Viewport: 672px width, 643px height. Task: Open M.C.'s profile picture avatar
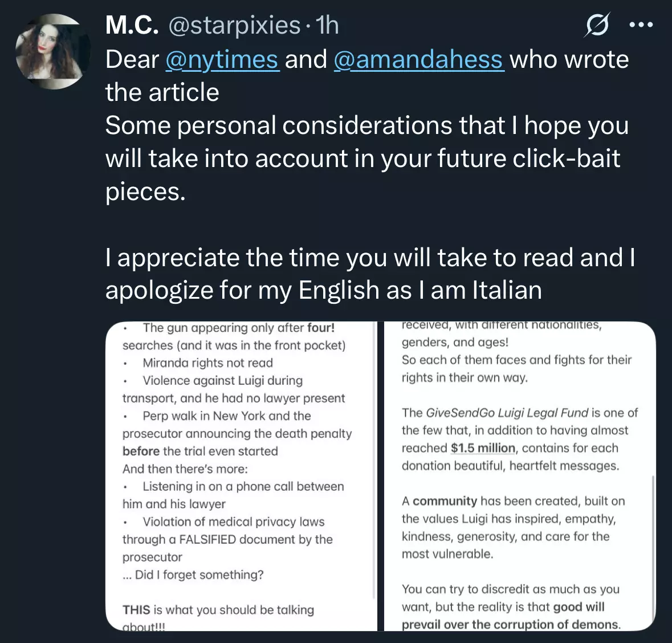pos(52,51)
